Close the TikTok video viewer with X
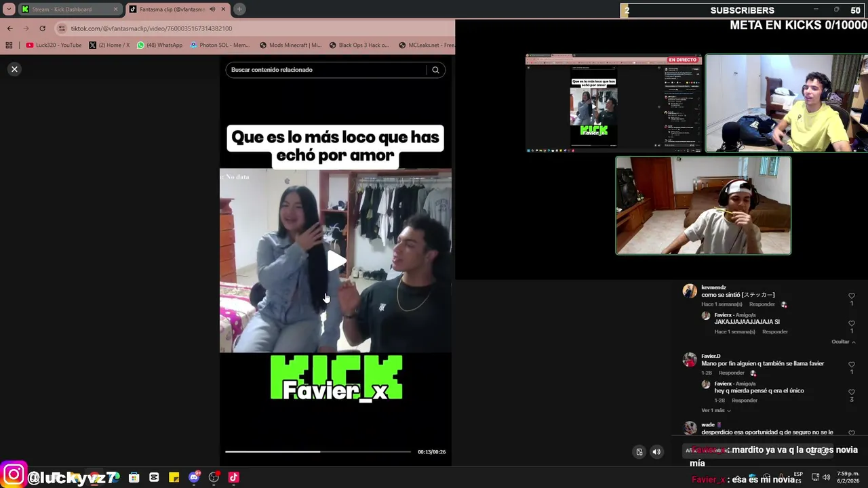Image resolution: width=868 pixels, height=488 pixels. click(x=14, y=69)
